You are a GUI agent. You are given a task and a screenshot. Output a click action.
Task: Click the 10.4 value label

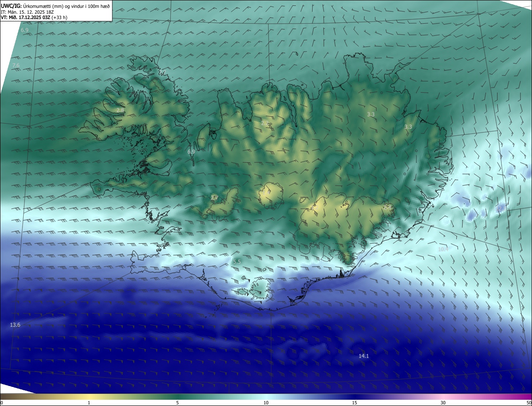[x=443, y=249]
